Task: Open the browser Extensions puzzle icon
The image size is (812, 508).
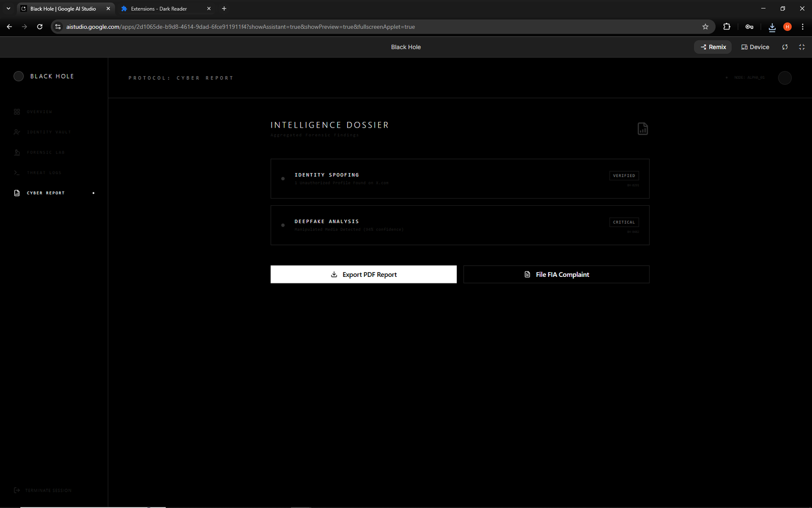Action: (x=727, y=26)
